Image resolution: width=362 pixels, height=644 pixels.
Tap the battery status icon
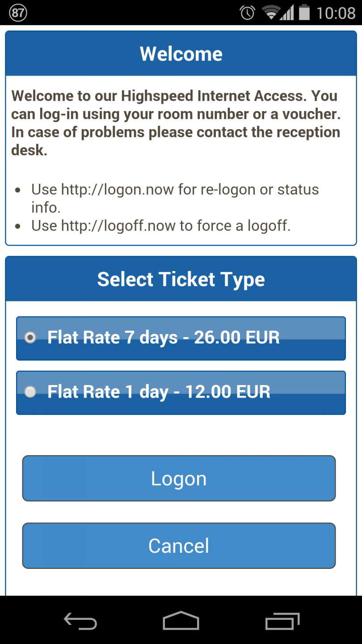[304, 13]
